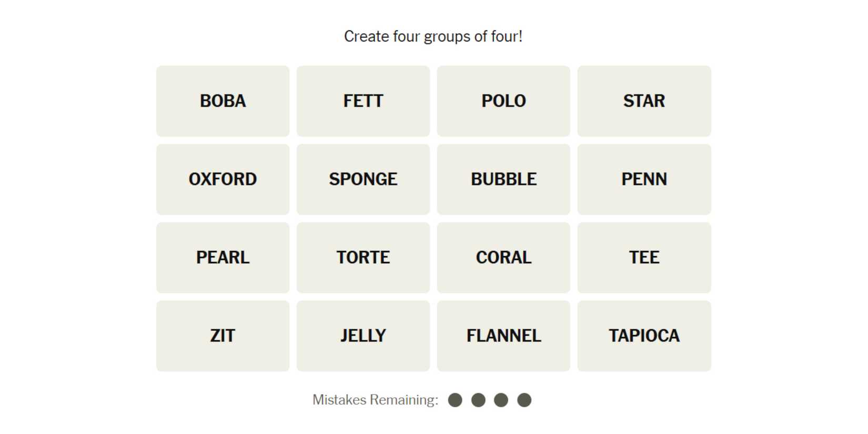The width and height of the screenshot is (868, 434).
Task: Select the ZIT word tile
Action: [x=223, y=336]
